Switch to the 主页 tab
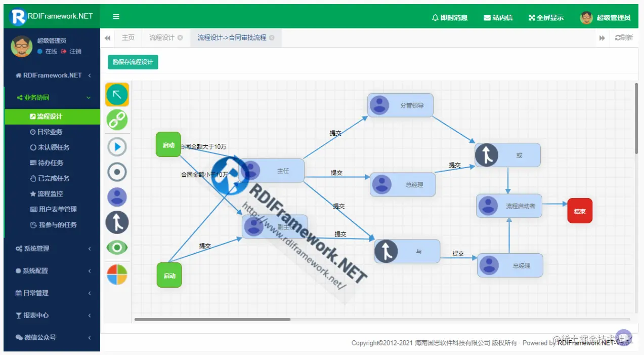 click(127, 37)
